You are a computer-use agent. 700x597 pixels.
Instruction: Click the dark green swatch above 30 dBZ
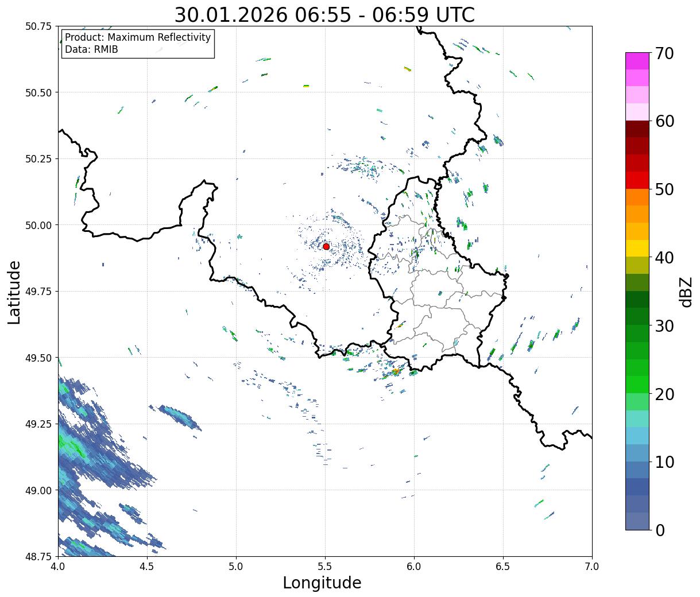pos(637,316)
